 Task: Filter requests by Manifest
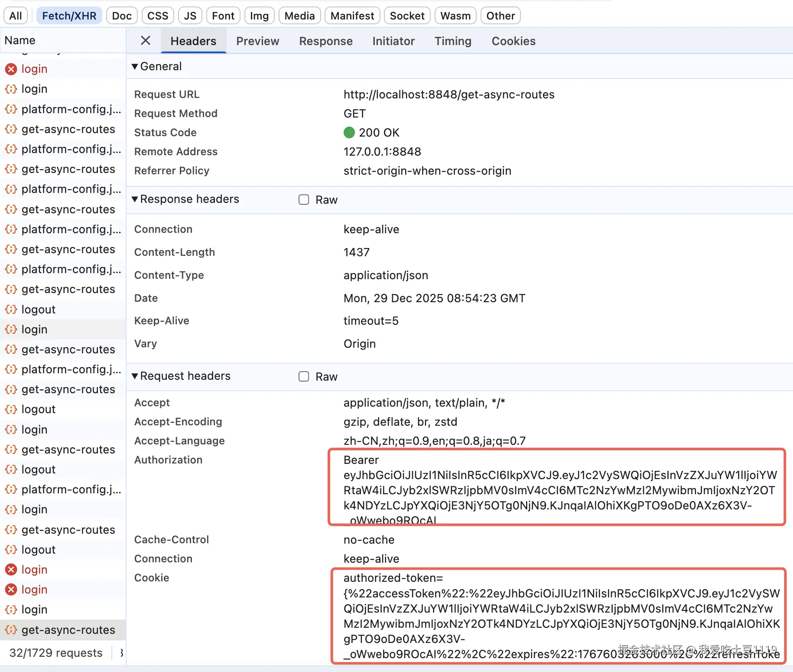click(x=352, y=16)
